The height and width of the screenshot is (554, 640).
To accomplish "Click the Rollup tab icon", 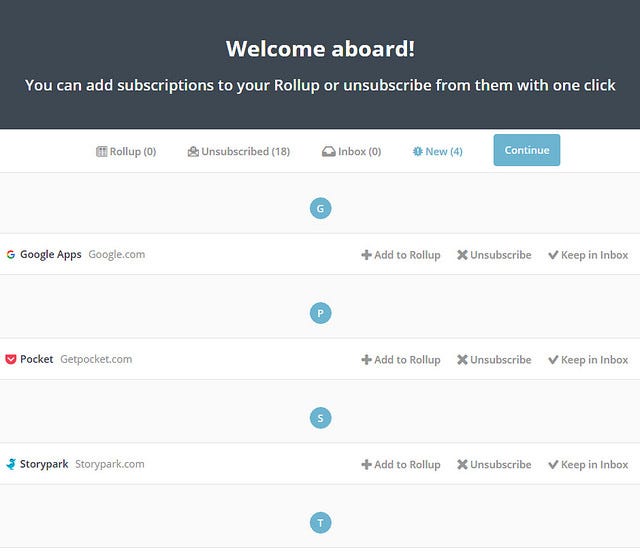I will [101, 151].
